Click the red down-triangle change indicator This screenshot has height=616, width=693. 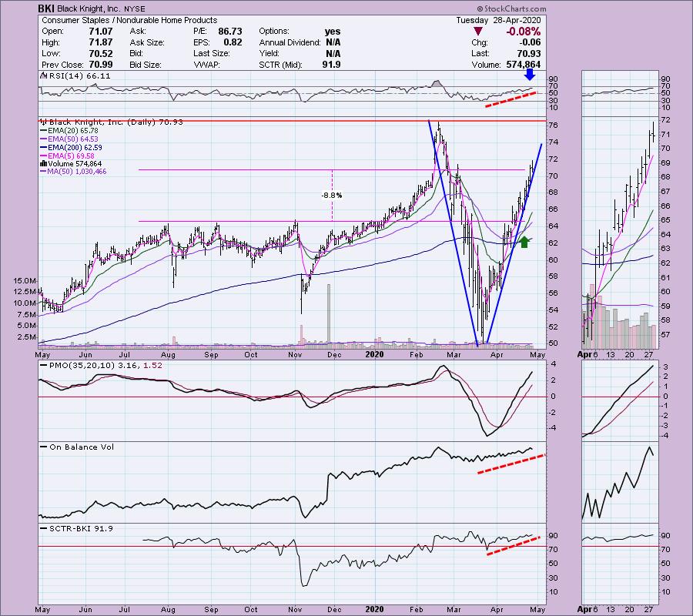click(477, 32)
